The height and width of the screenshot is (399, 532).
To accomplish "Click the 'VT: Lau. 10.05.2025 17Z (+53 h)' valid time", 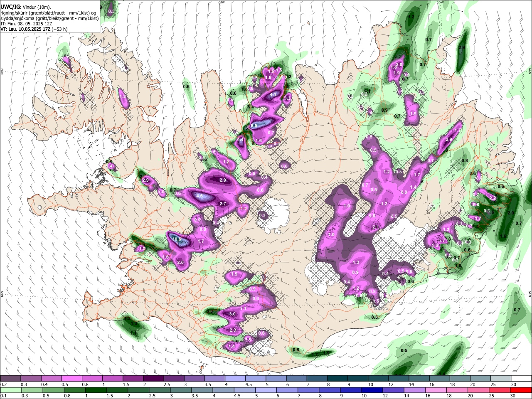I will pos(34,29).
